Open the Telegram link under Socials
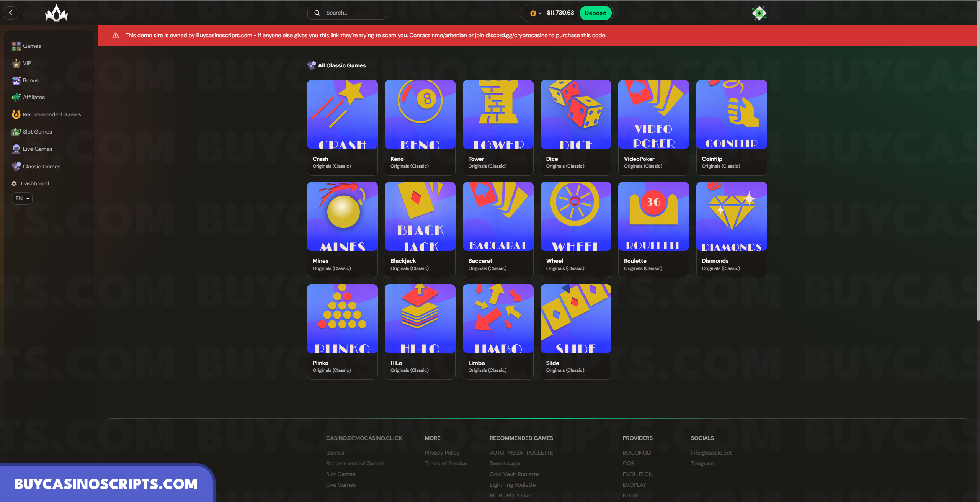Screen dimensions: 980x502 click(x=702, y=463)
